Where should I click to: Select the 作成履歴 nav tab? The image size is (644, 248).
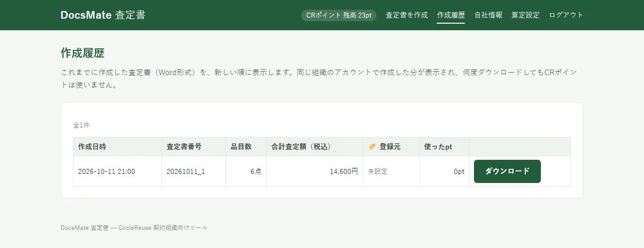click(451, 15)
